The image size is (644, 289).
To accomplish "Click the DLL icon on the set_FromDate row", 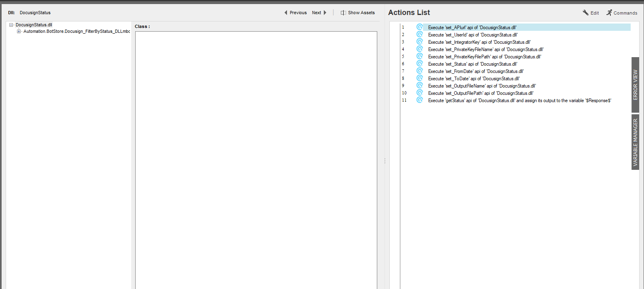I will [420, 71].
